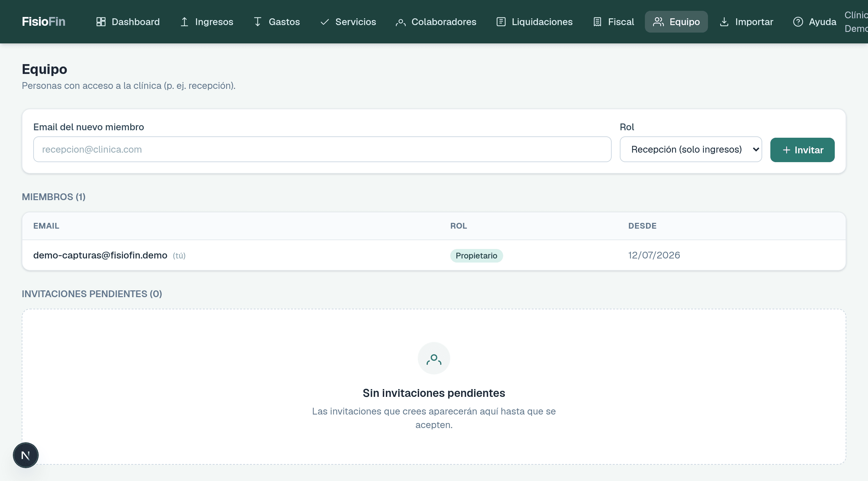Click the Equipo people icon

(658, 22)
